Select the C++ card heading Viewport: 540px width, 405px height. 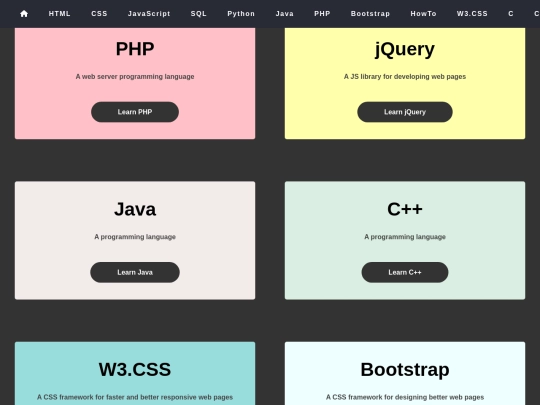[405, 209]
